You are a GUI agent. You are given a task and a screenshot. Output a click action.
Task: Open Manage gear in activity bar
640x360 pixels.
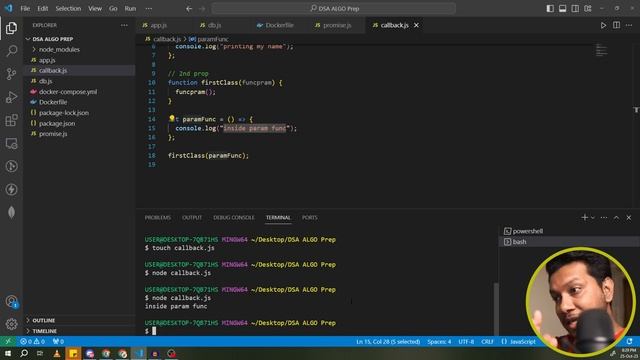[11, 324]
